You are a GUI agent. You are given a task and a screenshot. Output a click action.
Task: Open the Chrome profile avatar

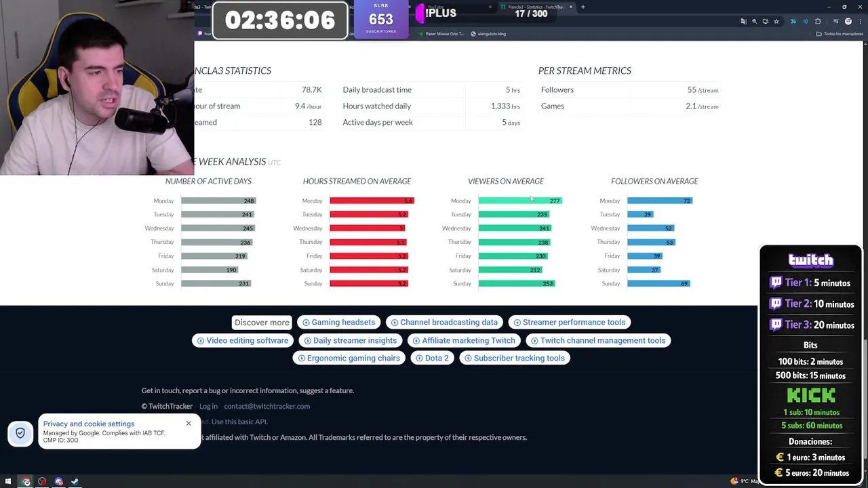click(848, 21)
